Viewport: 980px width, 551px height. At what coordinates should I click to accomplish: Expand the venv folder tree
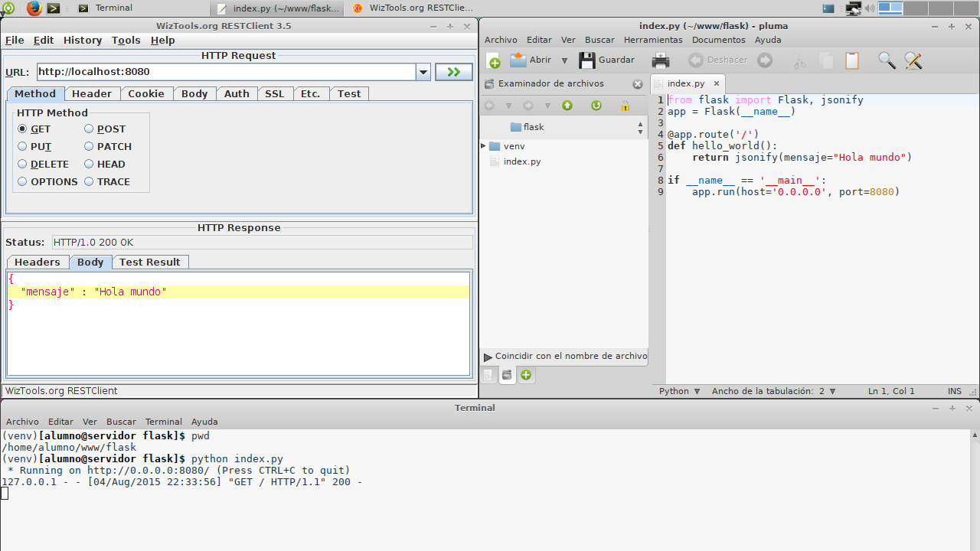pos(484,146)
